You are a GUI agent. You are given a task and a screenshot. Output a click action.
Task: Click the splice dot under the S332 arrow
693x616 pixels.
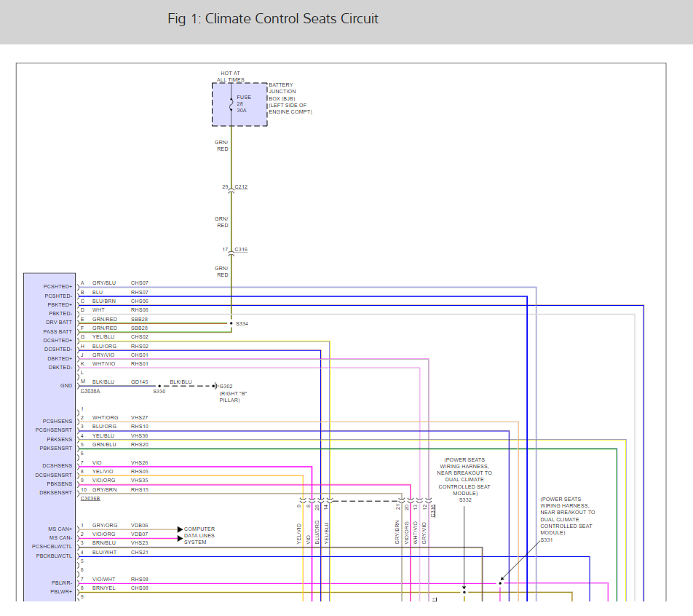point(464,591)
